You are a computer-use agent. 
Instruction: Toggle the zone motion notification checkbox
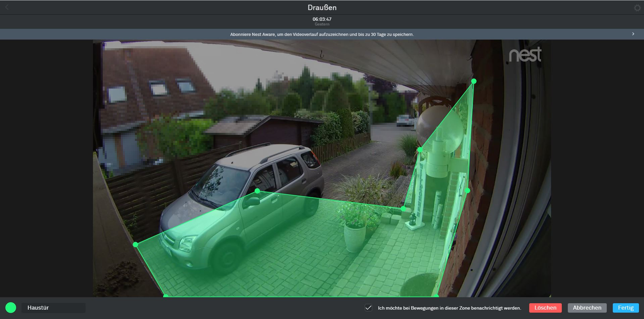(x=368, y=308)
